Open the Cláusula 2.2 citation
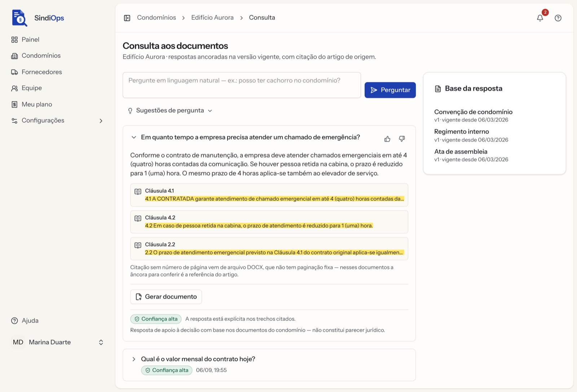577x392 pixels. point(269,248)
